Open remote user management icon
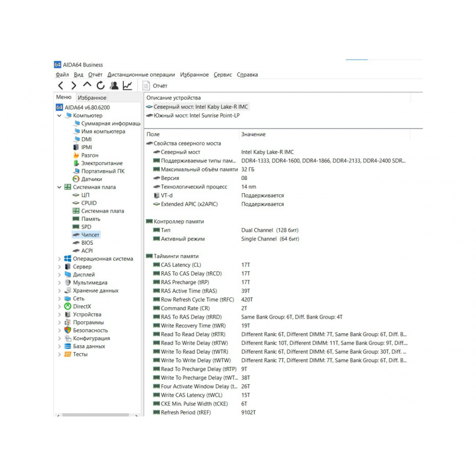This screenshot has height=476, width=476. click(114, 86)
